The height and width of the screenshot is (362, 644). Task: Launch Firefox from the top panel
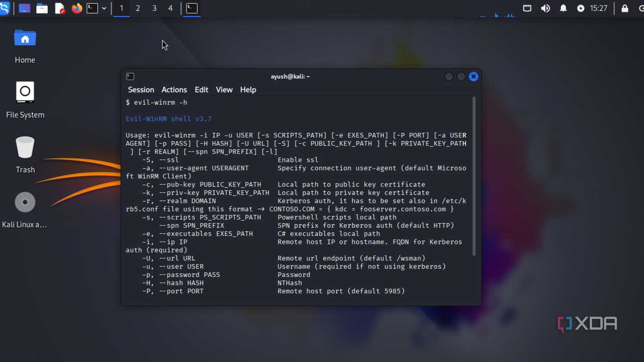coord(77,8)
